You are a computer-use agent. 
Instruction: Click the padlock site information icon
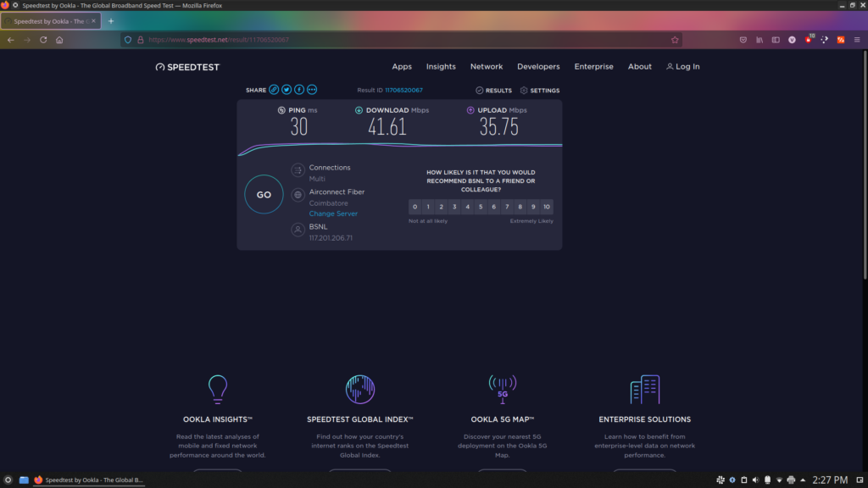(x=141, y=40)
